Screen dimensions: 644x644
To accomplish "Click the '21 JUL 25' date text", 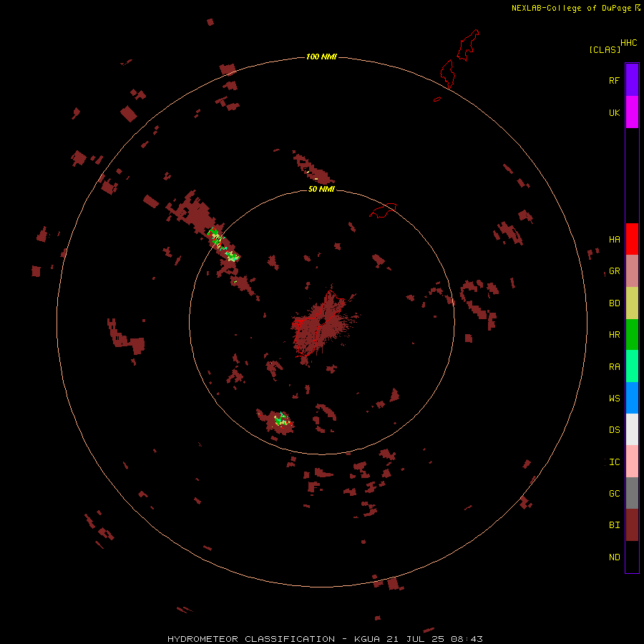I will 415,639.
